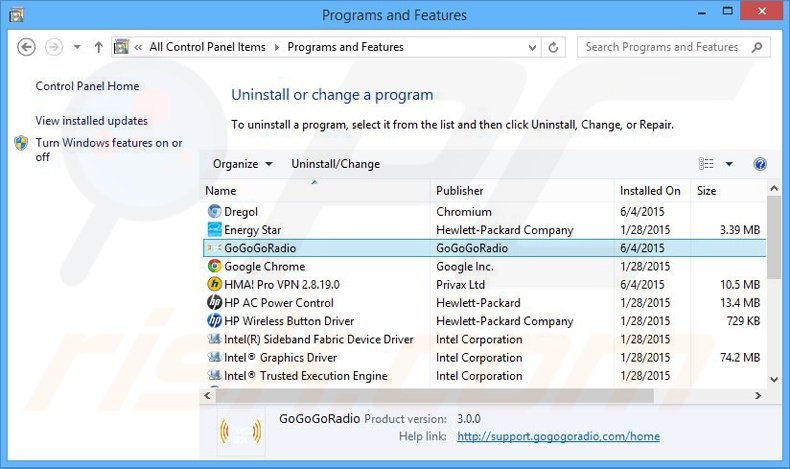This screenshot has height=469, width=790.
Task: Refresh the Programs and Features list
Action: [553, 47]
